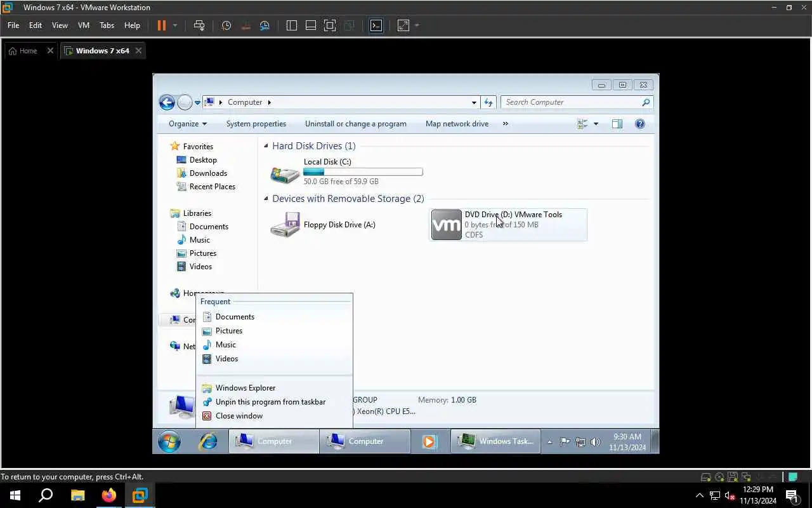Collapse Devices with Removable Storage group
812x508 pixels.
[x=266, y=199]
